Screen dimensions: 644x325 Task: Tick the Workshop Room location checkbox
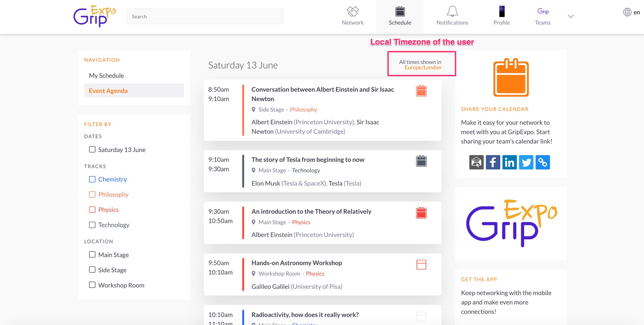92,285
